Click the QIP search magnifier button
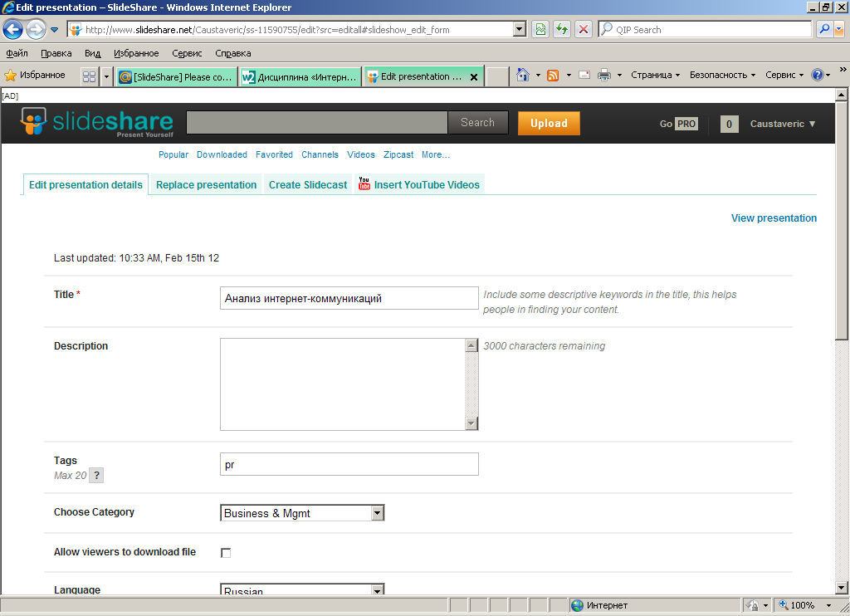Image resolution: width=850 pixels, height=616 pixels. click(x=824, y=29)
